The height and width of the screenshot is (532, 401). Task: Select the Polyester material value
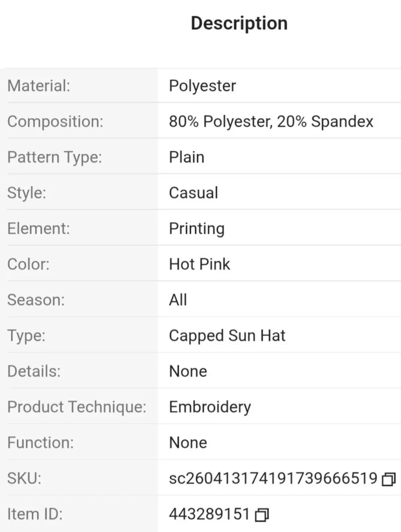203,86
